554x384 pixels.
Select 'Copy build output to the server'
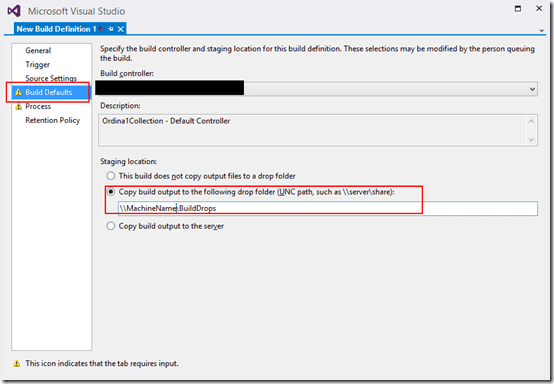(111, 226)
